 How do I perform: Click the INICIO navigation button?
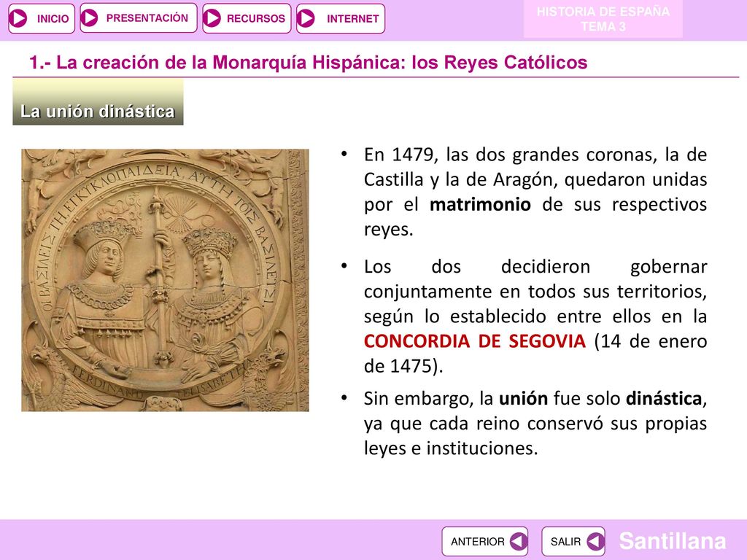42,18
